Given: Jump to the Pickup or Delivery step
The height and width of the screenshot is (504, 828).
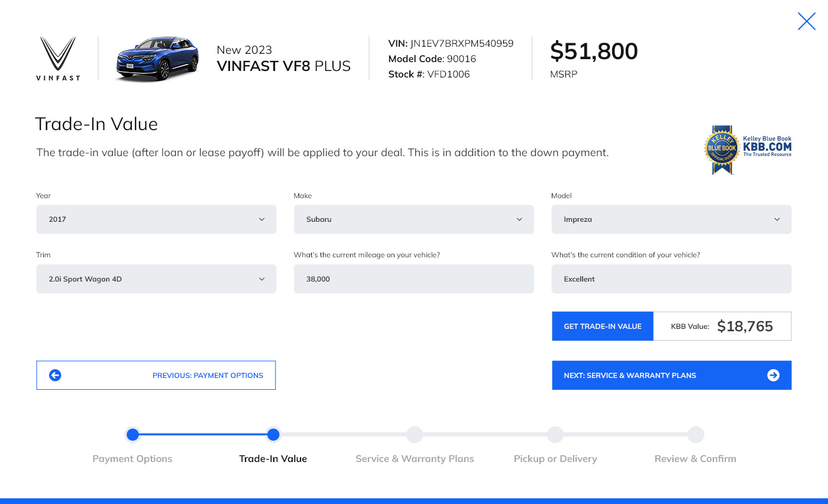Looking at the screenshot, I should [x=555, y=435].
